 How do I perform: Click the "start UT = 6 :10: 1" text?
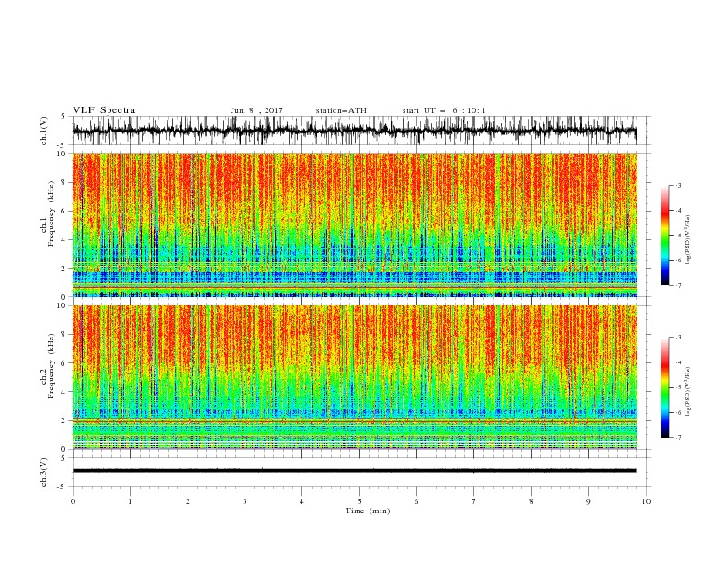pyautogui.click(x=444, y=110)
